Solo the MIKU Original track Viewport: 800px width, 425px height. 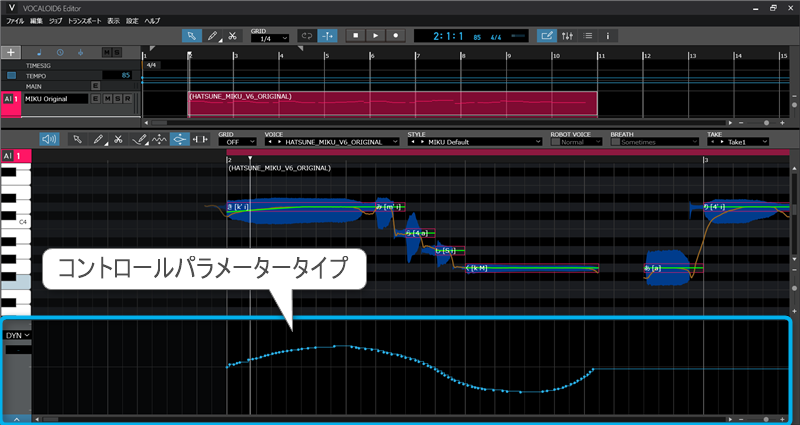coord(117,99)
